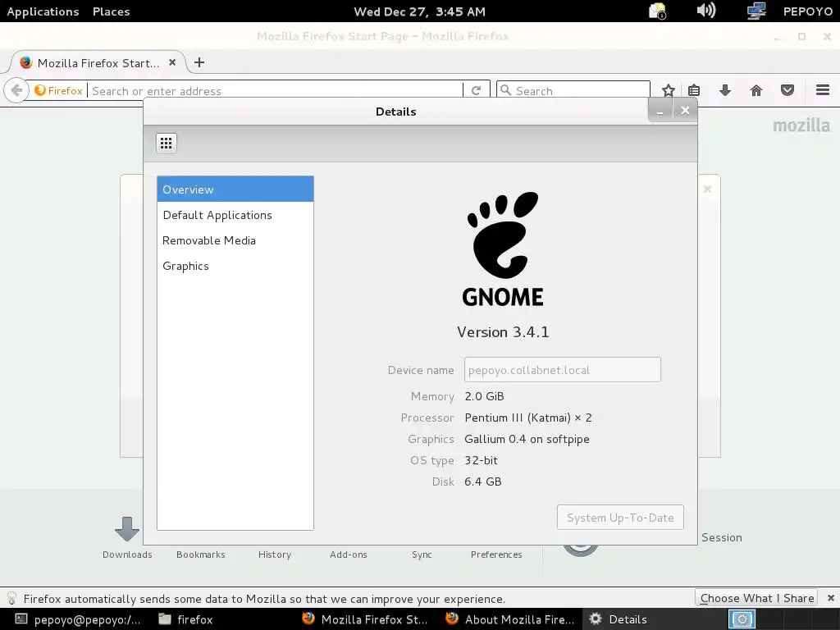Open the PEPOYO user menu
840x630 pixels.
point(807,11)
